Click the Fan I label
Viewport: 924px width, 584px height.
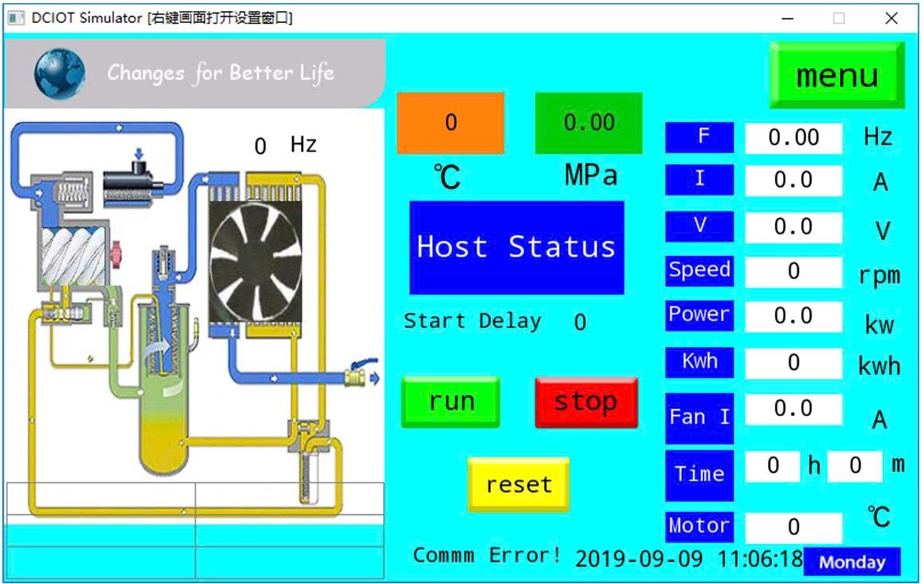coord(699,417)
